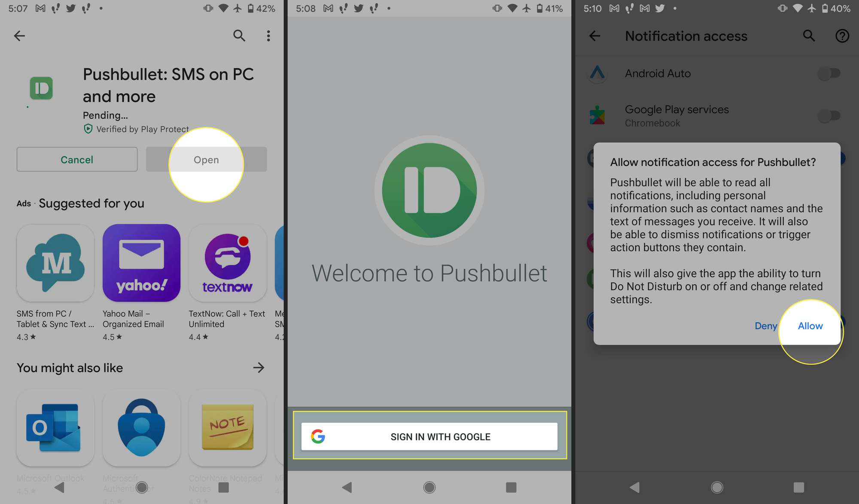Tap recents navigation on Pushbullet welcome screen
The image size is (859, 504).
click(x=511, y=487)
